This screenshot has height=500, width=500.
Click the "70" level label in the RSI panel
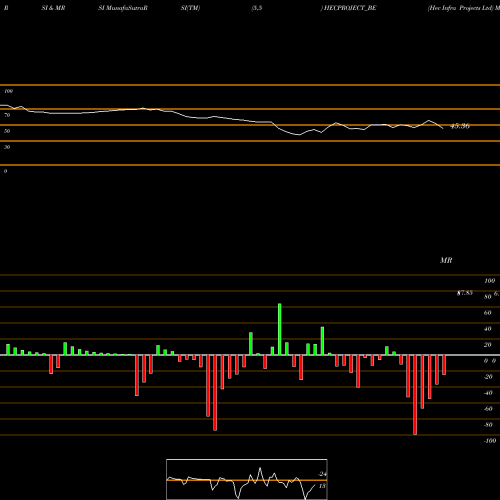(x=7, y=115)
